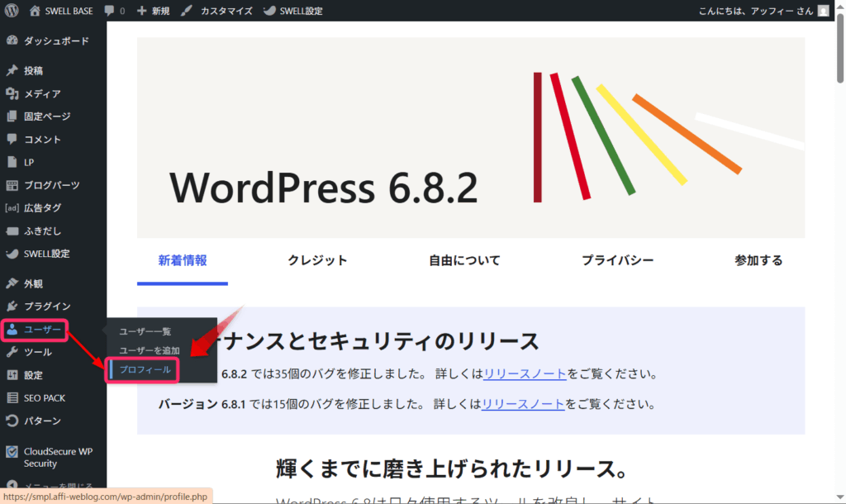Click the ブログパーツ grid icon
Viewport: 846px width, 504px height.
pyautogui.click(x=12, y=185)
